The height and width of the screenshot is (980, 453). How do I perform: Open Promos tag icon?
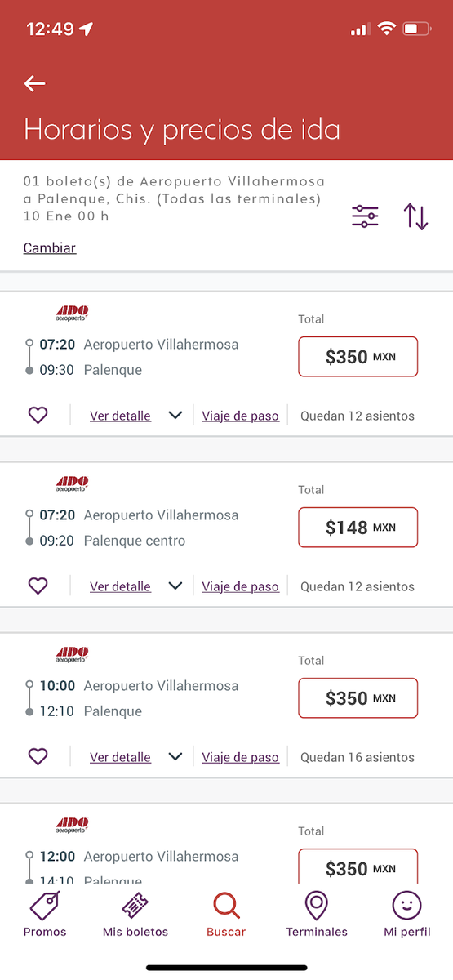(x=45, y=906)
